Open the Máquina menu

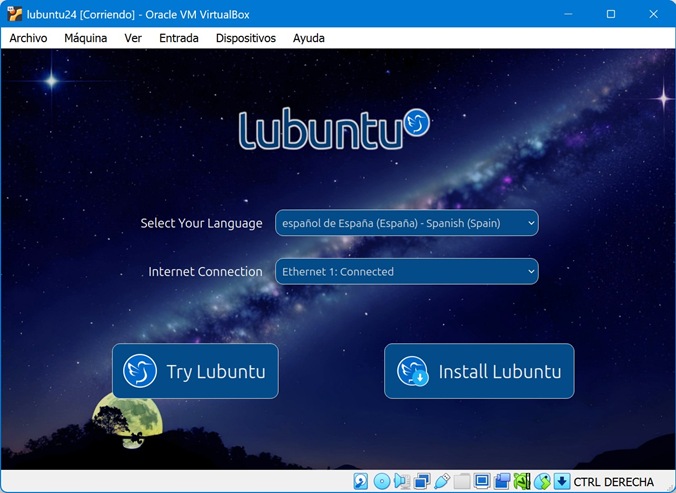pyautogui.click(x=85, y=38)
